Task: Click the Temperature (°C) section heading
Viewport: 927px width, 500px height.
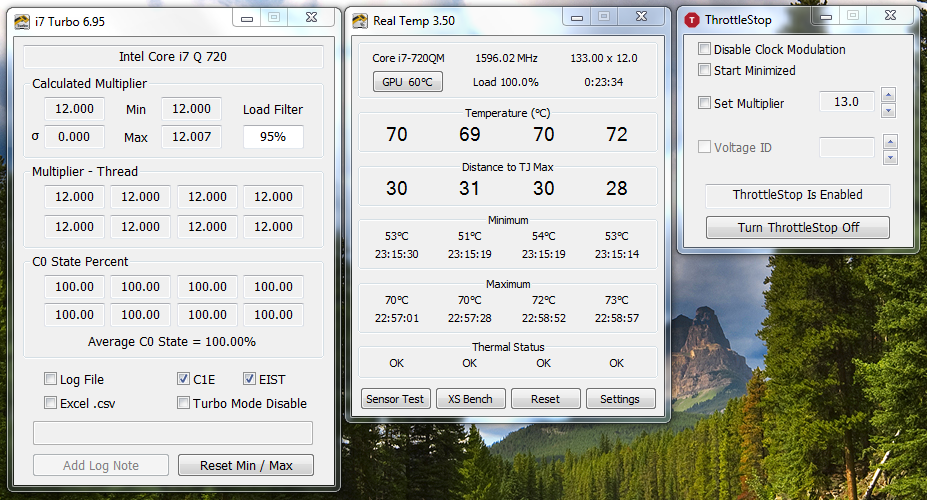Action: pos(508,113)
